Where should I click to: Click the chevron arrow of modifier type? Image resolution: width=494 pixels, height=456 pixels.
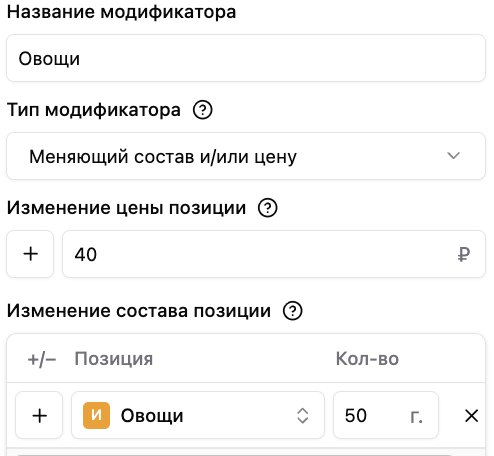click(x=453, y=156)
